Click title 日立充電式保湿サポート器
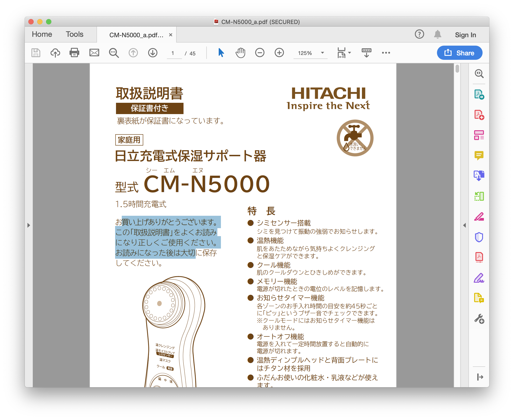Image resolution: width=514 pixels, height=420 pixels. click(191, 156)
